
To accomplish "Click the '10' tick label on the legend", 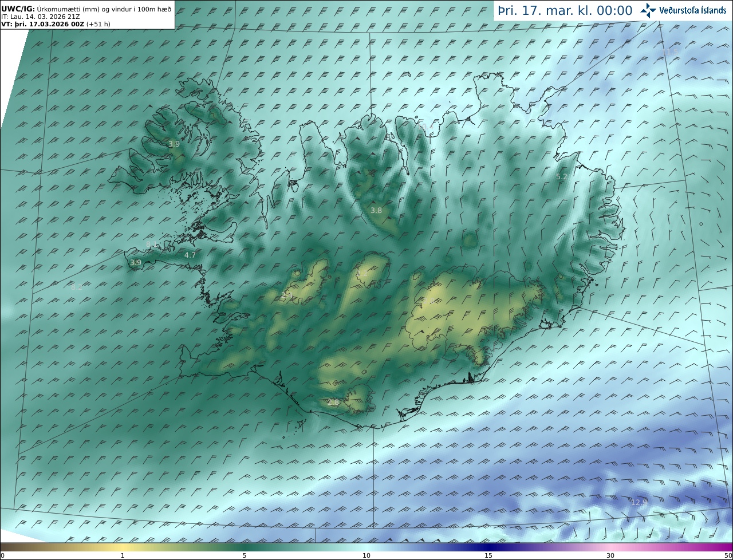I will [x=366, y=555].
